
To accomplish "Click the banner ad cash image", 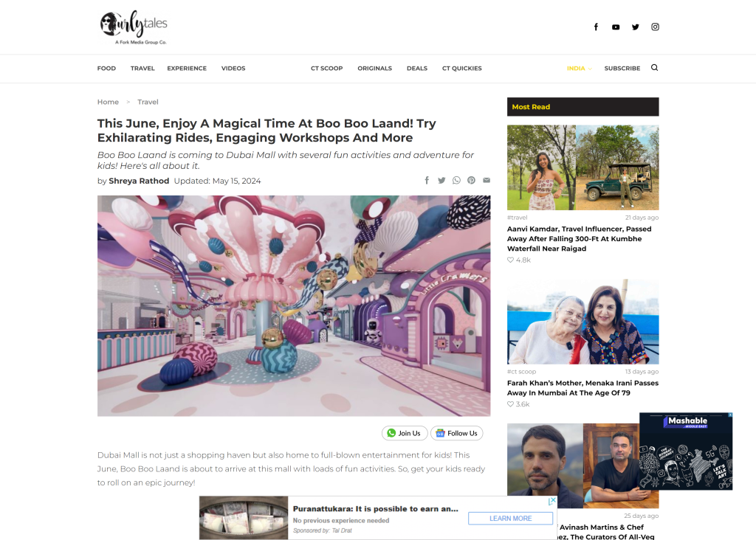I will [x=244, y=518].
